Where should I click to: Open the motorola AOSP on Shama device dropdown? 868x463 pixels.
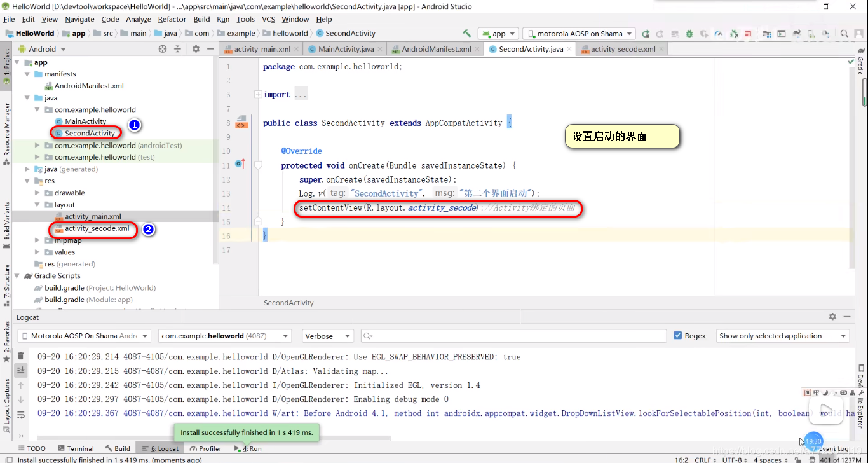579,34
